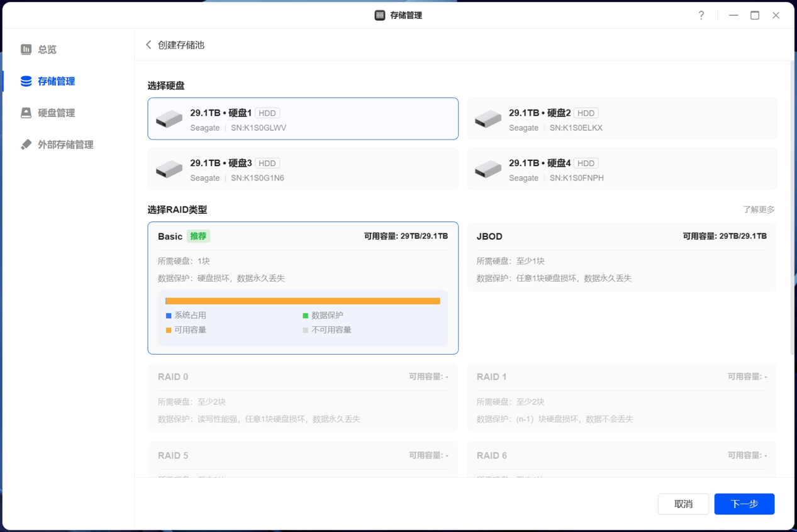Click the 取消 cancel button
This screenshot has width=797, height=532.
click(683, 504)
